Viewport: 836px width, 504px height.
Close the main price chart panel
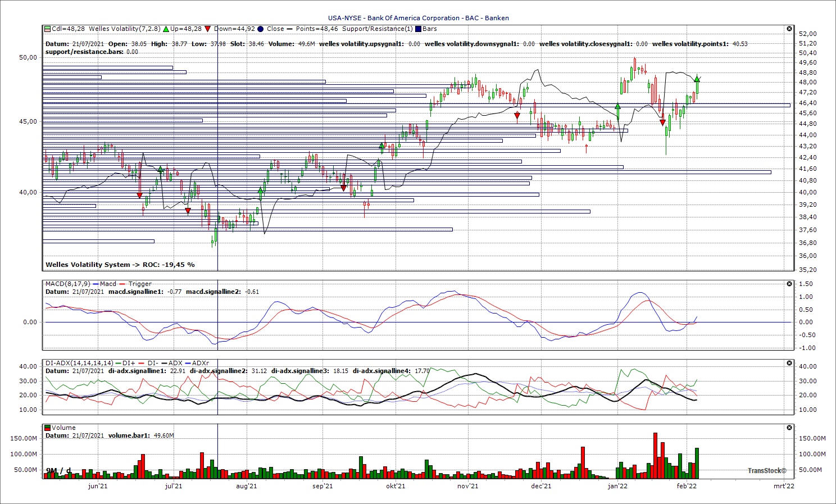click(x=789, y=29)
